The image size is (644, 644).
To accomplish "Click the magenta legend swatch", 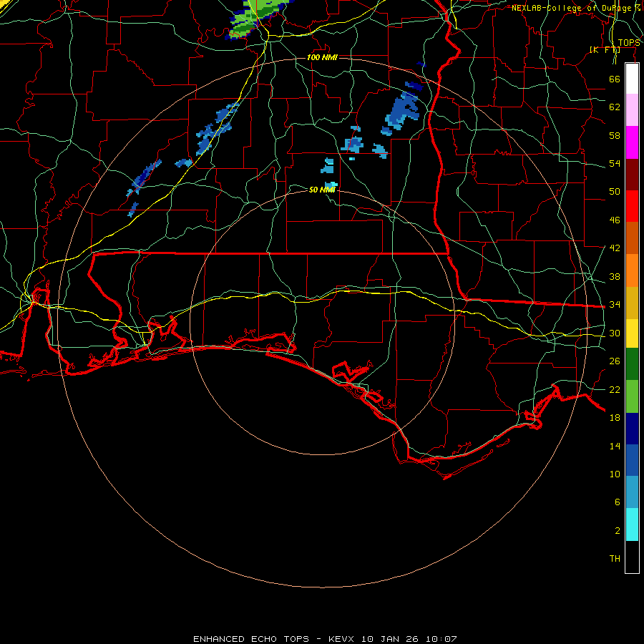I will (x=632, y=142).
